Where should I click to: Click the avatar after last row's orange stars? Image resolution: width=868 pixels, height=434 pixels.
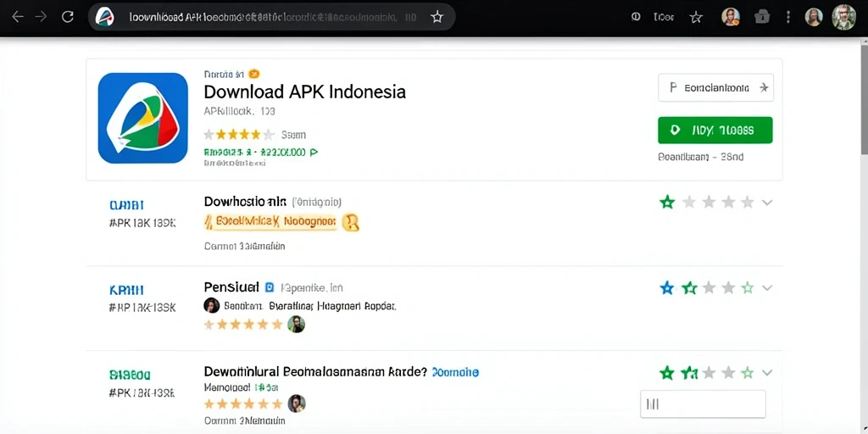[x=297, y=403]
